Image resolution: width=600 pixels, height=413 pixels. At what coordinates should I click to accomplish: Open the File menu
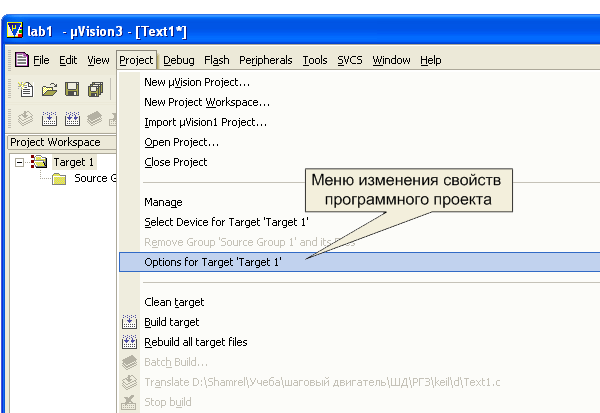(41, 60)
